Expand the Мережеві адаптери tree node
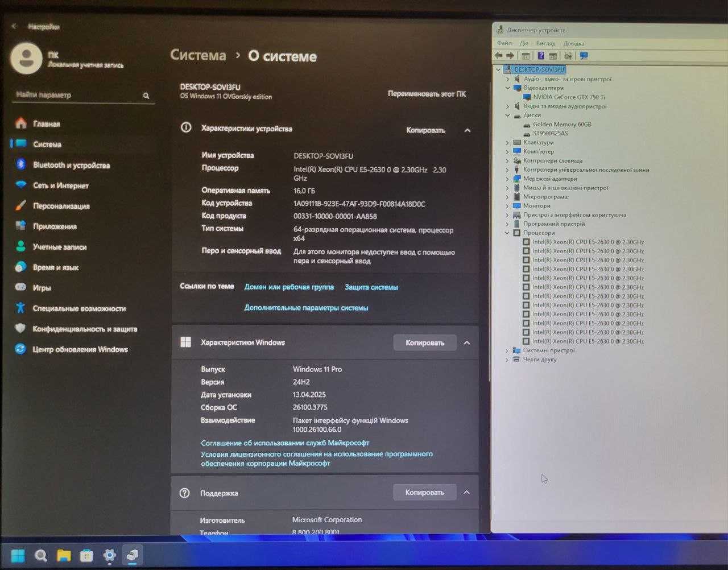This screenshot has height=570, width=728. (x=507, y=179)
